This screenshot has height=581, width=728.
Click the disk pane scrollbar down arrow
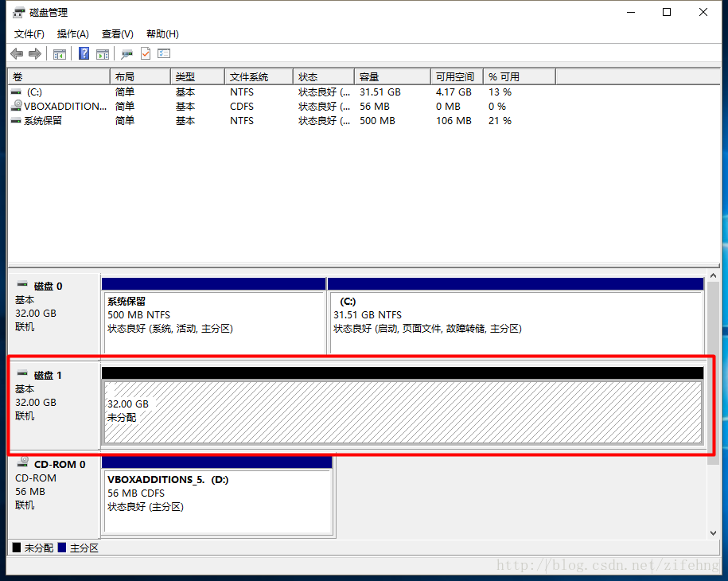coord(713,533)
